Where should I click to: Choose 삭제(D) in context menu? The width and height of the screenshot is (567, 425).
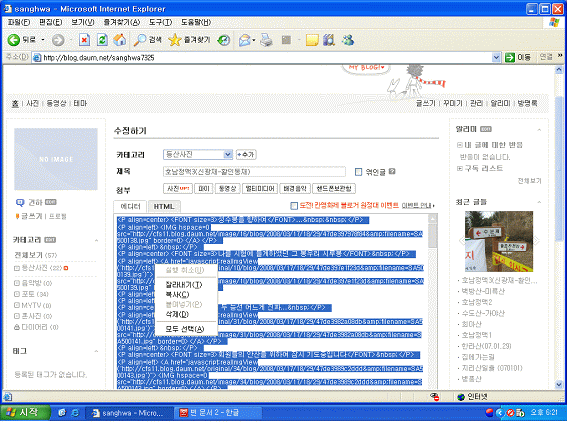pos(177,314)
